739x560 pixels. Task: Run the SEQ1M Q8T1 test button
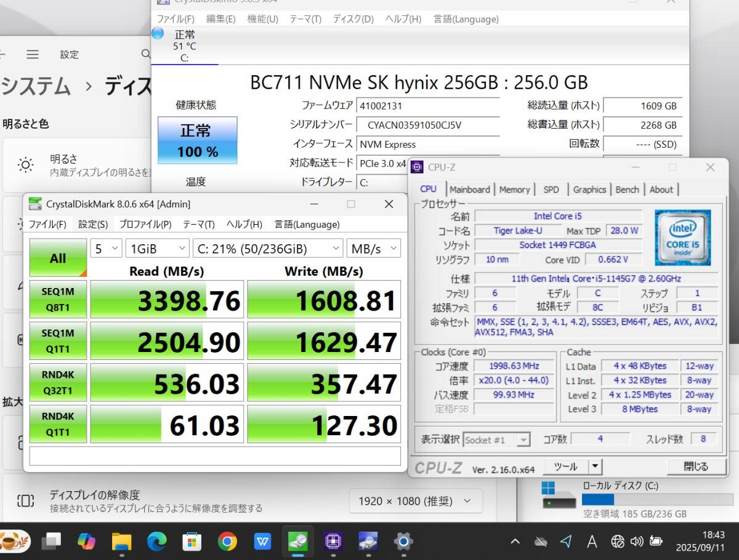pos(58,299)
